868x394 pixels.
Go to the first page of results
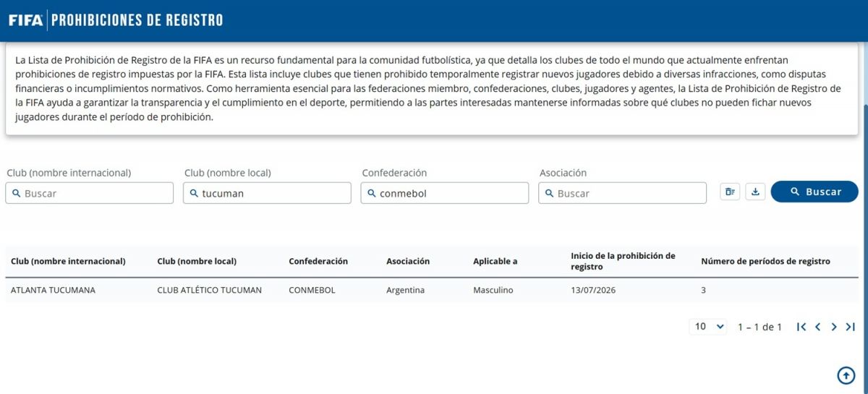(801, 327)
